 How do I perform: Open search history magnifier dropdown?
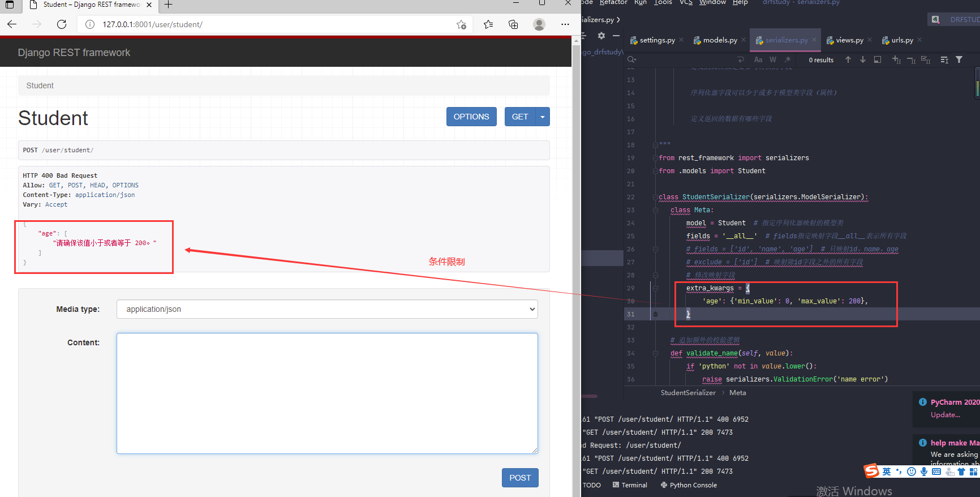[632, 59]
